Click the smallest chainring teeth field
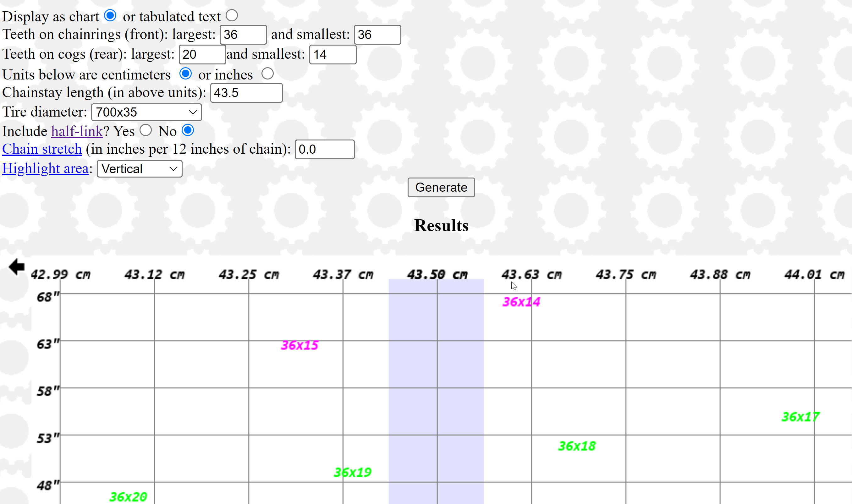852x504 pixels. (377, 35)
